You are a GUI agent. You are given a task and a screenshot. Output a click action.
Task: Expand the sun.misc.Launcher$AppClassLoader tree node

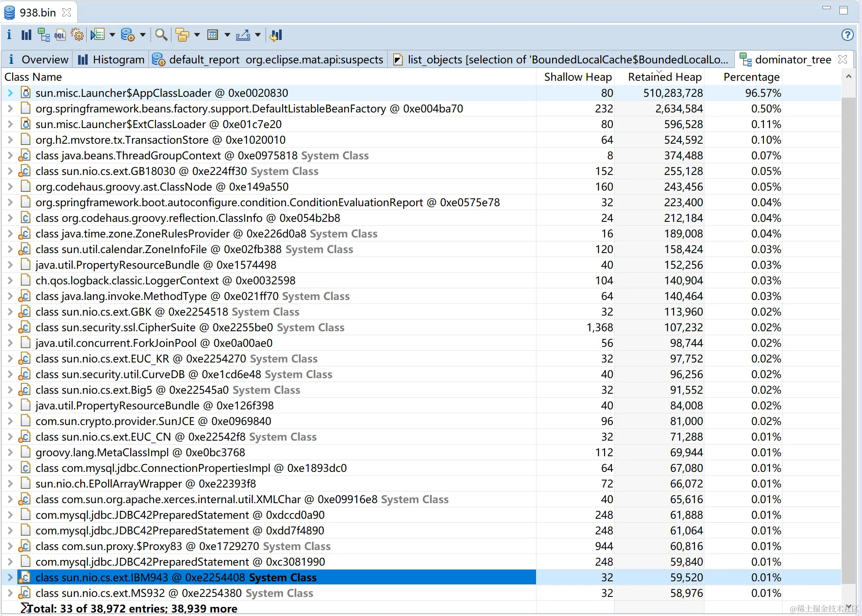(10, 93)
